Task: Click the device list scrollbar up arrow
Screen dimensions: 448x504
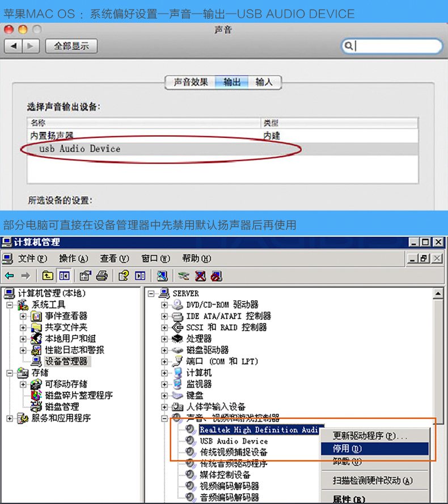Action: (x=438, y=293)
